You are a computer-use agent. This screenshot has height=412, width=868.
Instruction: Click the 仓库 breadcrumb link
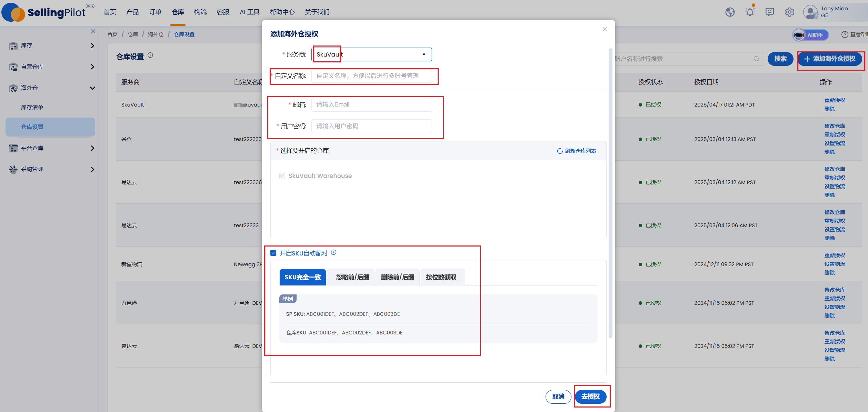click(x=133, y=34)
